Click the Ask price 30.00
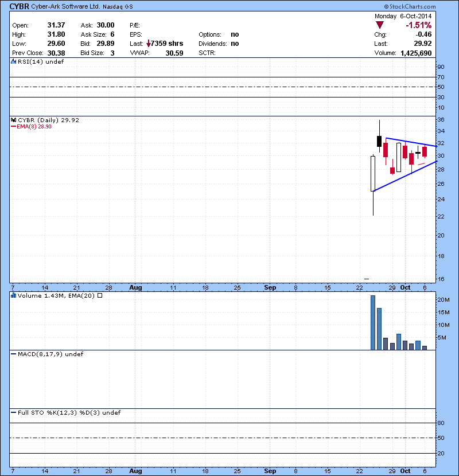The height and width of the screenshot is (476, 459). coord(106,25)
